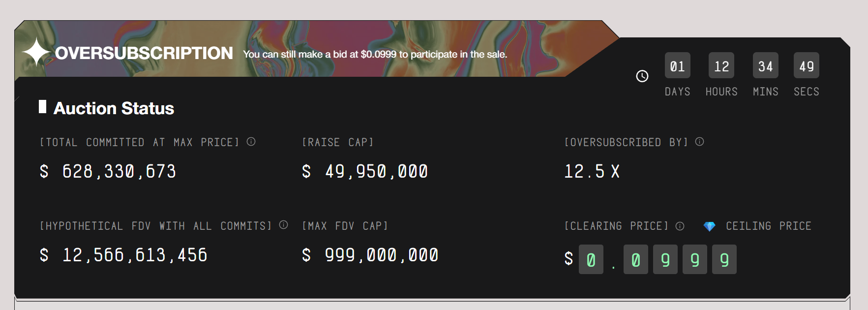The height and width of the screenshot is (310, 868).
Task: Click the info icon next to Oversubscribed By
Action: pyautogui.click(x=699, y=142)
